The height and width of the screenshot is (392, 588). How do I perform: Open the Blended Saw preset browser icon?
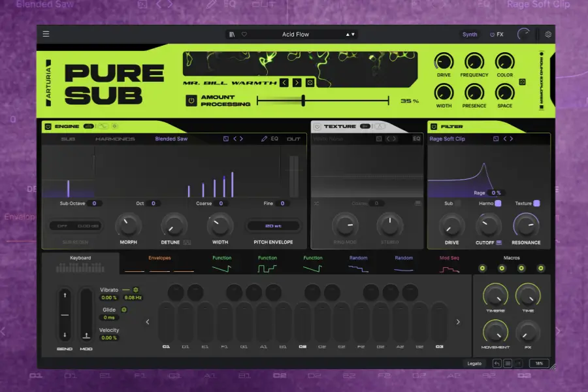click(x=226, y=139)
